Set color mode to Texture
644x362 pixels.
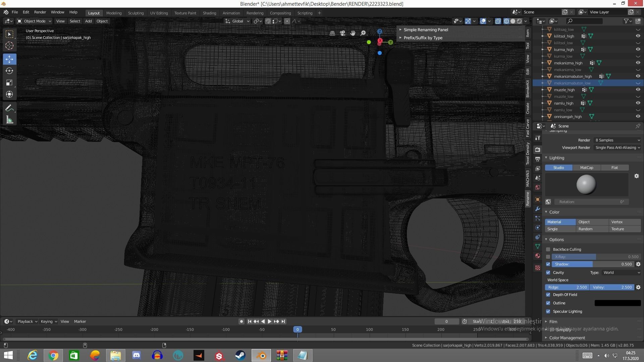click(625, 229)
